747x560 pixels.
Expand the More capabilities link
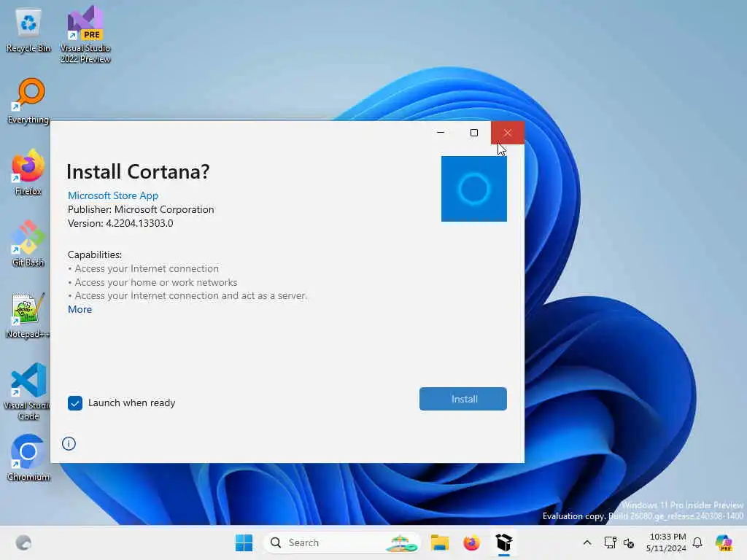click(80, 309)
